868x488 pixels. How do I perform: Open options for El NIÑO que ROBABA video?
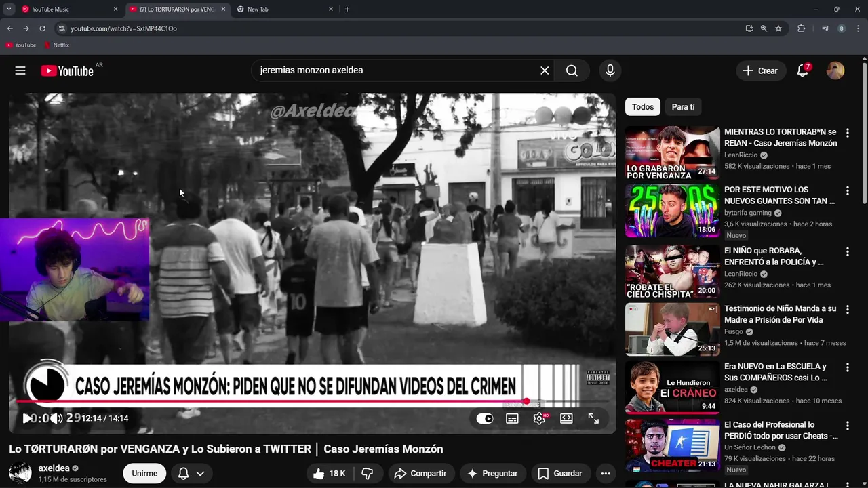tap(847, 251)
